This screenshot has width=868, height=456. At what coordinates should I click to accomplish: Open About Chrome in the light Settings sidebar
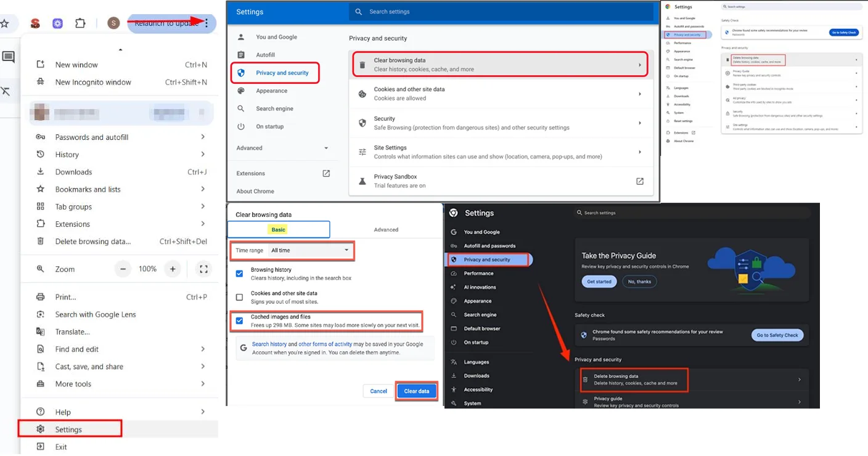pos(255,191)
